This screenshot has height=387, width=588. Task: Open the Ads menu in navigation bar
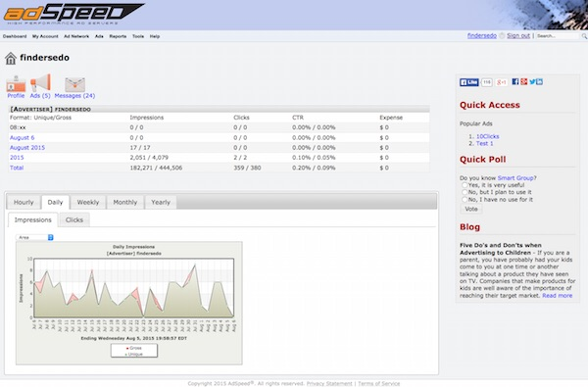pos(99,36)
